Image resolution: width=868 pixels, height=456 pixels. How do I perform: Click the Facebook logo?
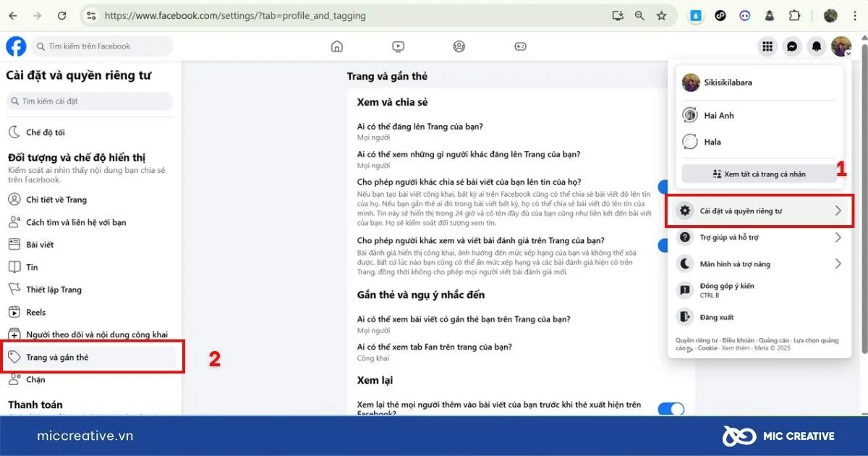point(16,46)
